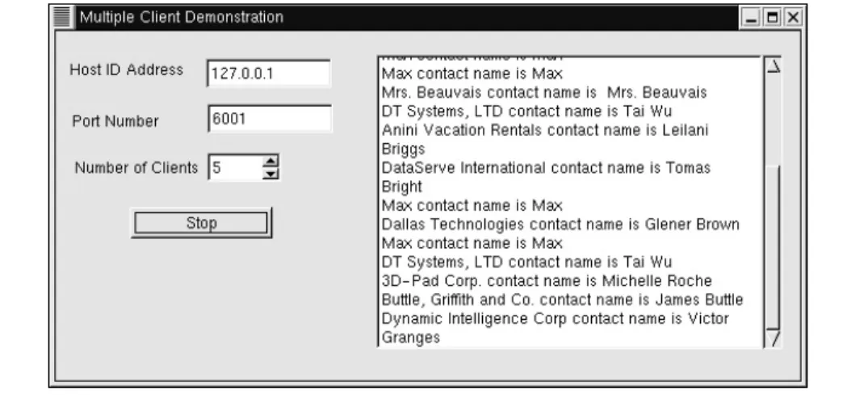Click the word "Briggs" line
Image resolution: width=868 pixels, height=395 pixels.
click(x=404, y=149)
